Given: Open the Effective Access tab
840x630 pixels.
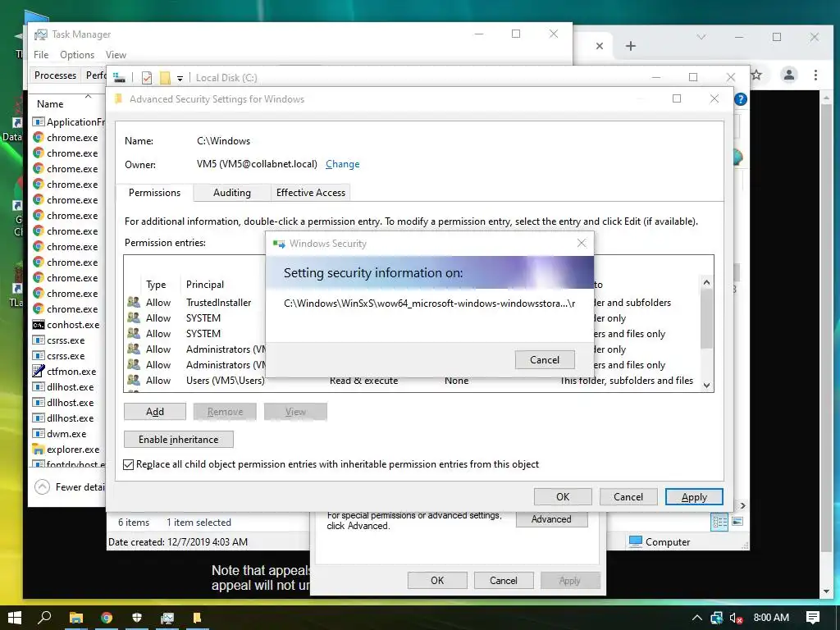Looking at the screenshot, I should 311,192.
